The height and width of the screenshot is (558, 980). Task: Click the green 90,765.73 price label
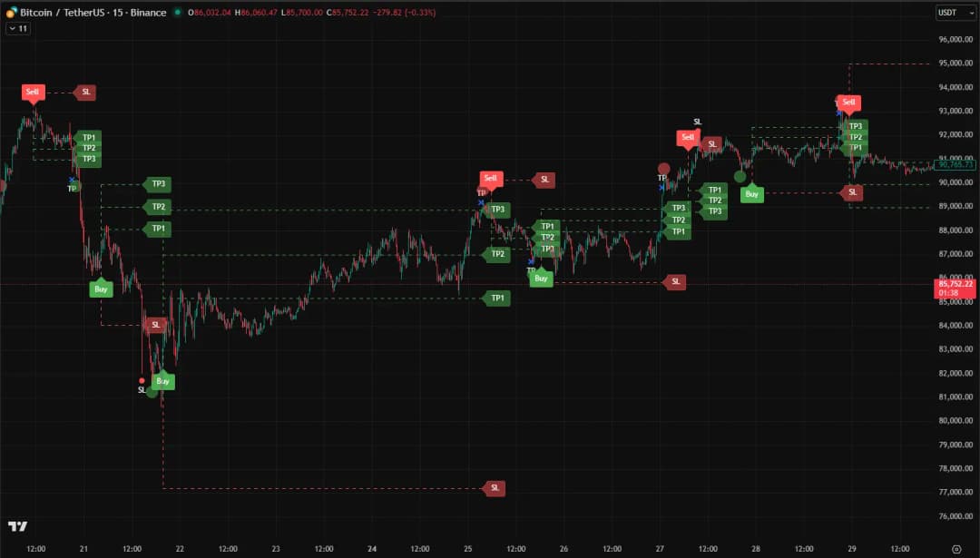tap(955, 165)
